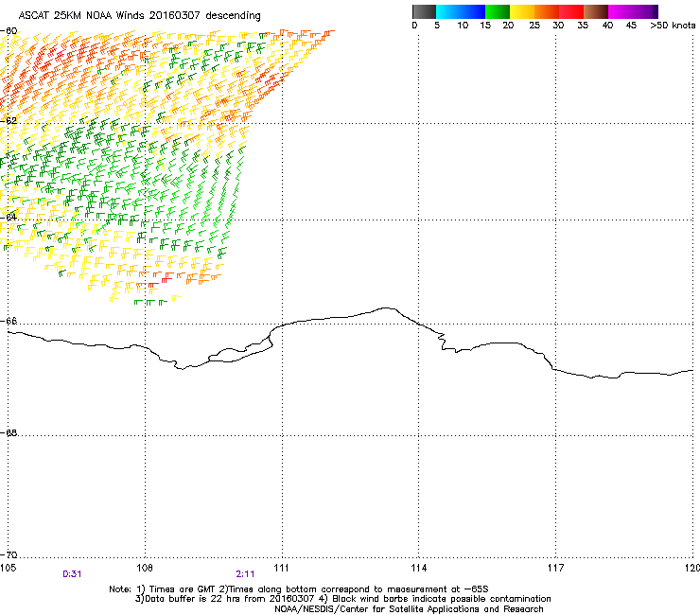Image resolution: width=700 pixels, height=615 pixels.
Task: Click the 111 longitude axis label
Action: tap(281, 568)
